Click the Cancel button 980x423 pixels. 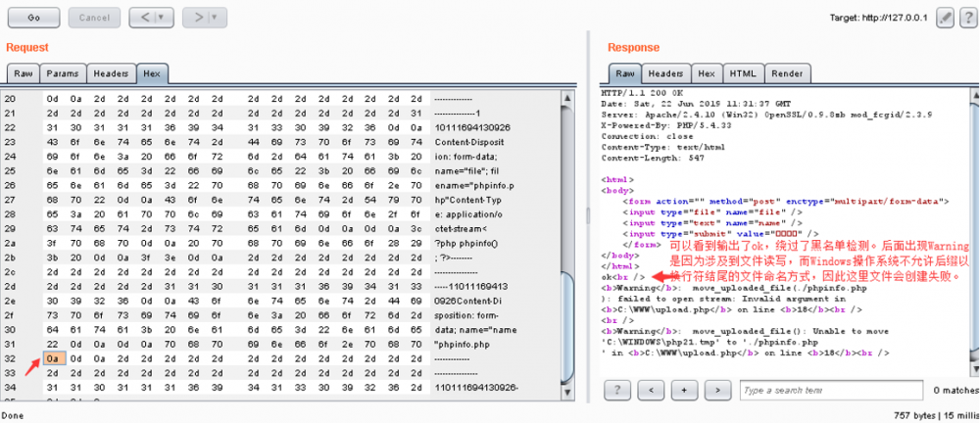tap(94, 18)
